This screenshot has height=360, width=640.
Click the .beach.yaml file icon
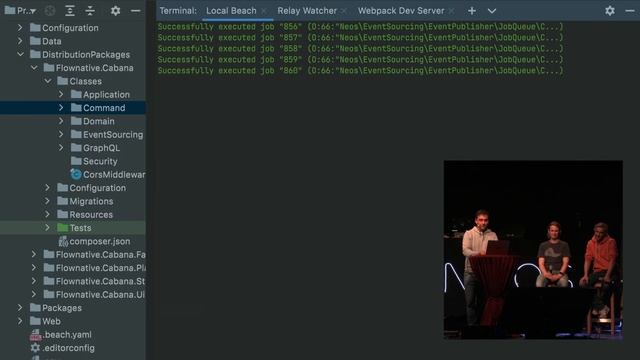coord(35,335)
